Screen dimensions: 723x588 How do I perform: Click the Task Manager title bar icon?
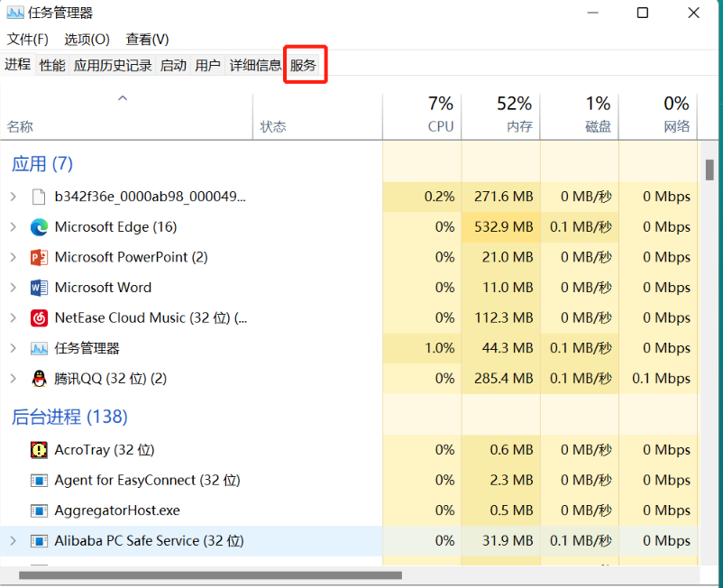tap(14, 13)
